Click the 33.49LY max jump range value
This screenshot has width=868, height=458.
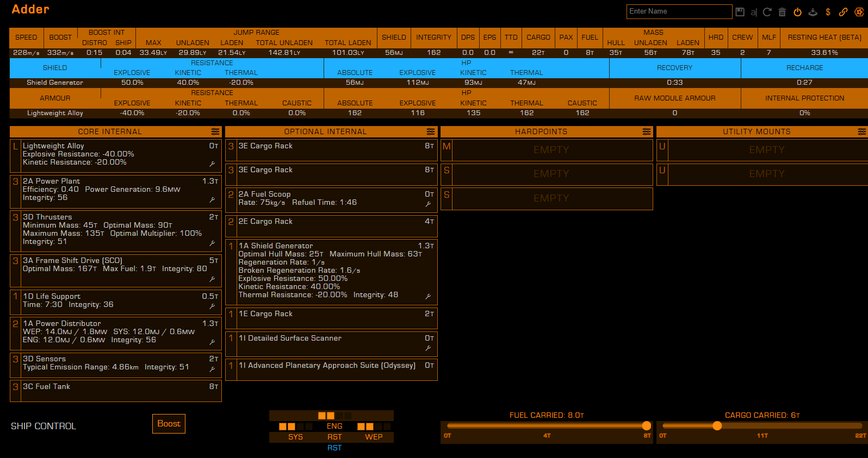tap(153, 53)
